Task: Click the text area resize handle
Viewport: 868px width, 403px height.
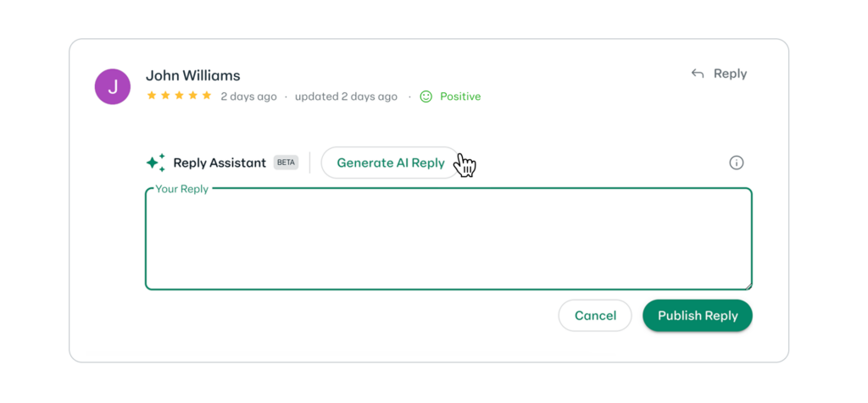Action: [748, 286]
